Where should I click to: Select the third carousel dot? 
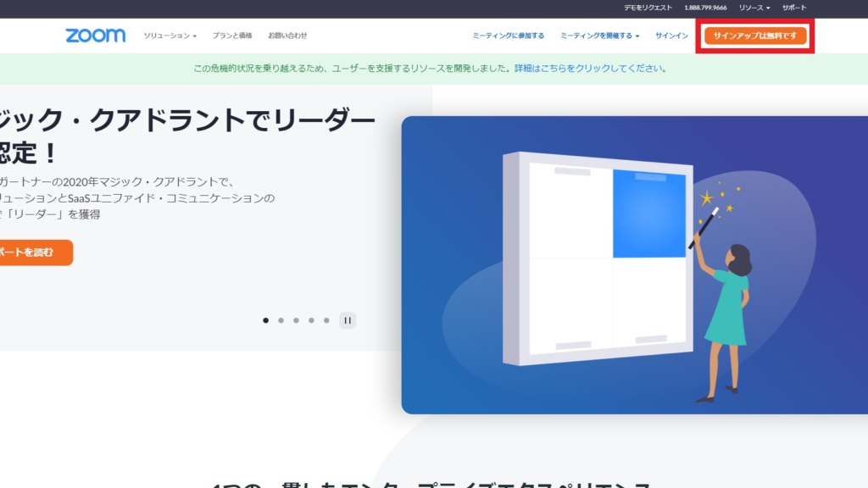pos(296,320)
